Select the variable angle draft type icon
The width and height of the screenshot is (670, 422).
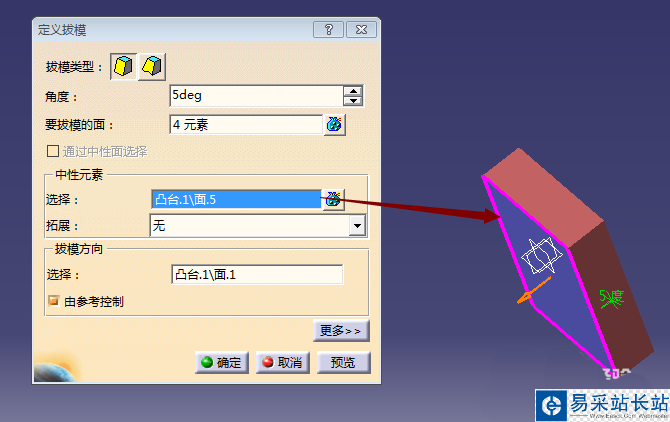coord(152,66)
